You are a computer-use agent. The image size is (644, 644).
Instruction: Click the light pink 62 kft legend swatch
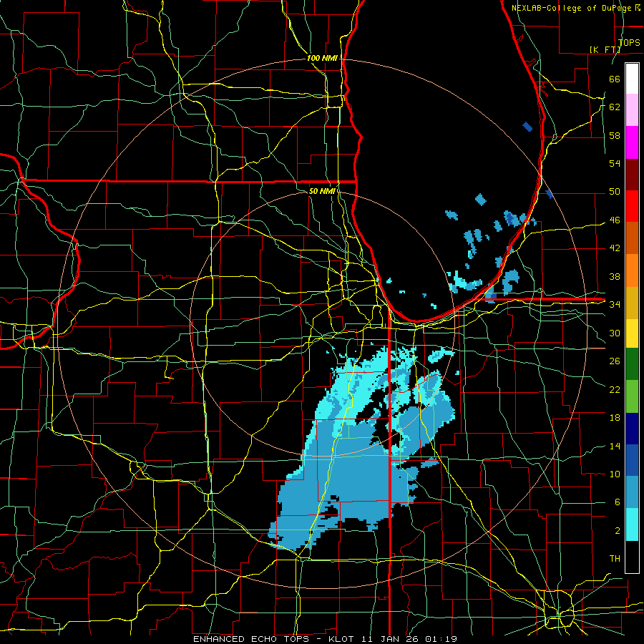tap(632, 110)
